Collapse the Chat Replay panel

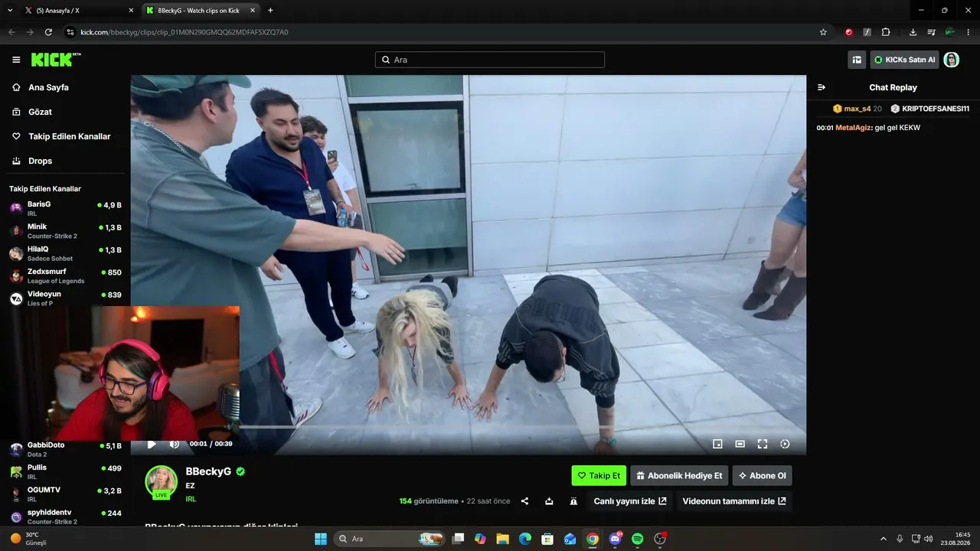click(x=822, y=87)
